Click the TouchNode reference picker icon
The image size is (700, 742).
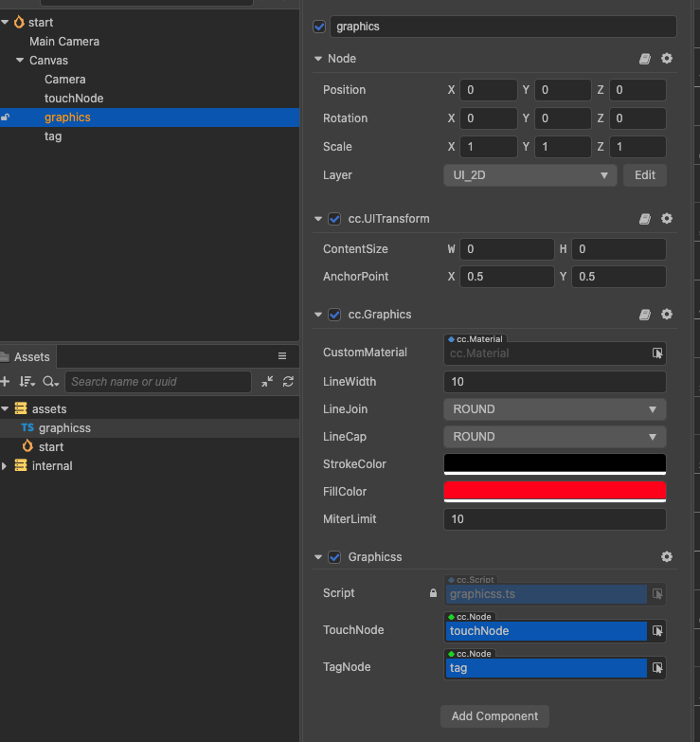coord(657,631)
